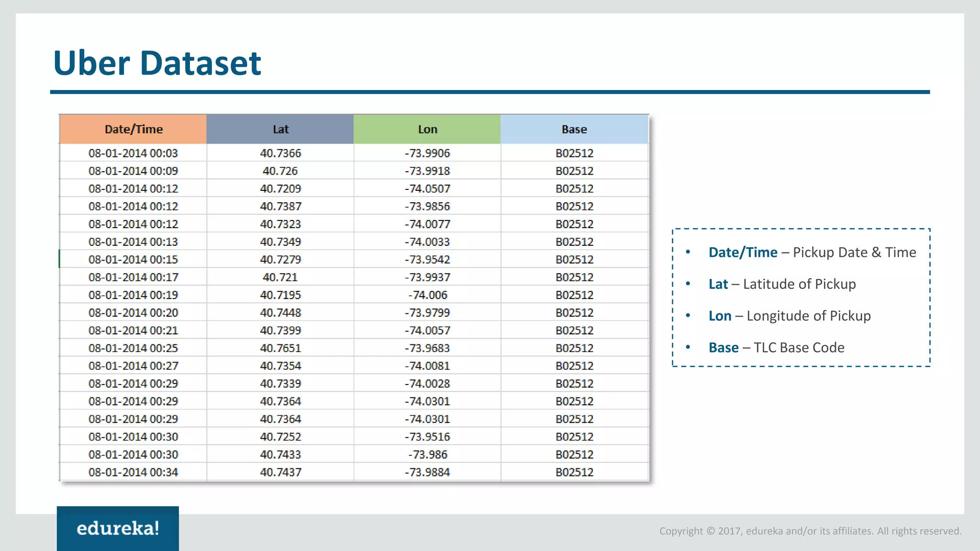Click the Lon – Longitude of Pickup text

coord(790,316)
